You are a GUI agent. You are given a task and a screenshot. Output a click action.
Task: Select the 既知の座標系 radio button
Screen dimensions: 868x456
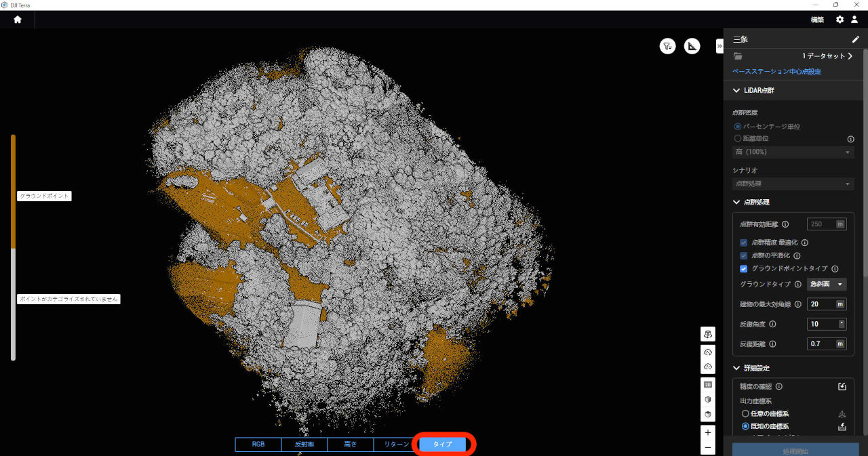745,426
